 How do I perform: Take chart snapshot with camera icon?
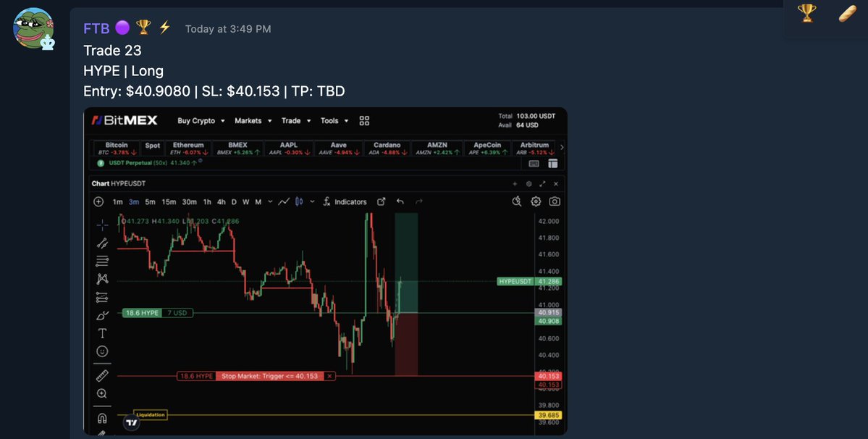tap(555, 201)
